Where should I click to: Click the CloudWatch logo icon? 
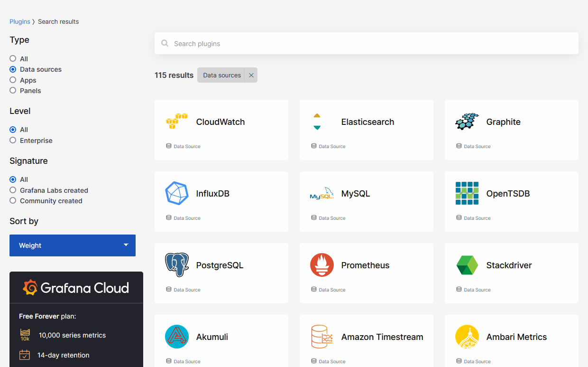(177, 122)
